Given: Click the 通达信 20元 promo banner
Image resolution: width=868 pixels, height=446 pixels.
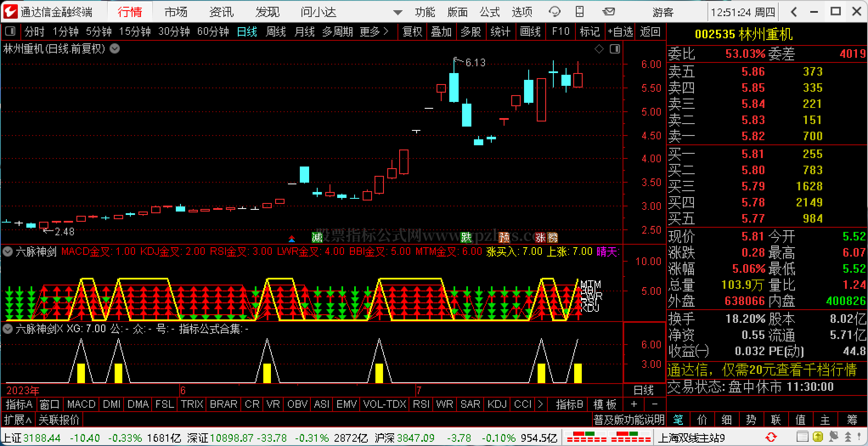Looking at the screenshot, I should click(x=762, y=370).
